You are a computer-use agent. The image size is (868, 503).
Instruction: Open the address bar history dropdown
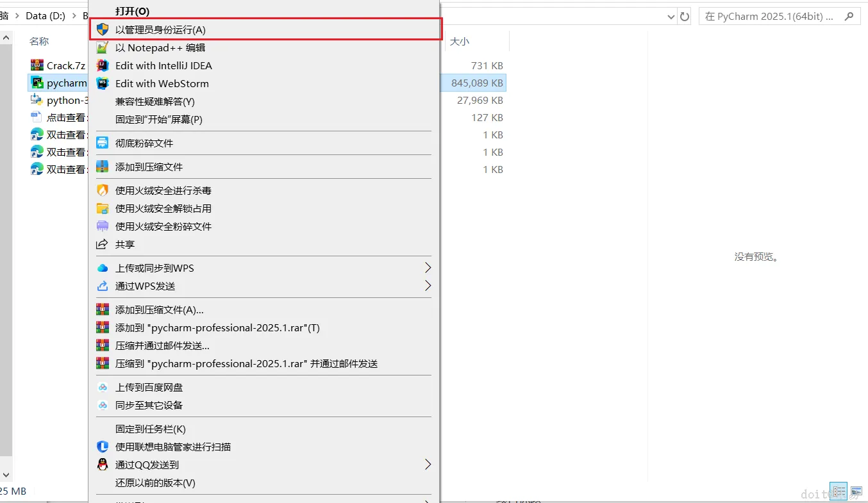coord(671,16)
